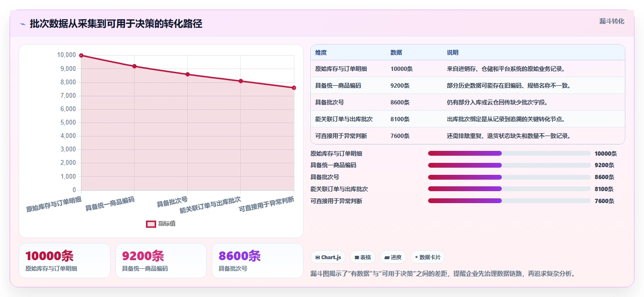The width and height of the screenshot is (644, 297).
Task: Click the 可直接用于异常判断 progress bar
Action: [x=509, y=201]
